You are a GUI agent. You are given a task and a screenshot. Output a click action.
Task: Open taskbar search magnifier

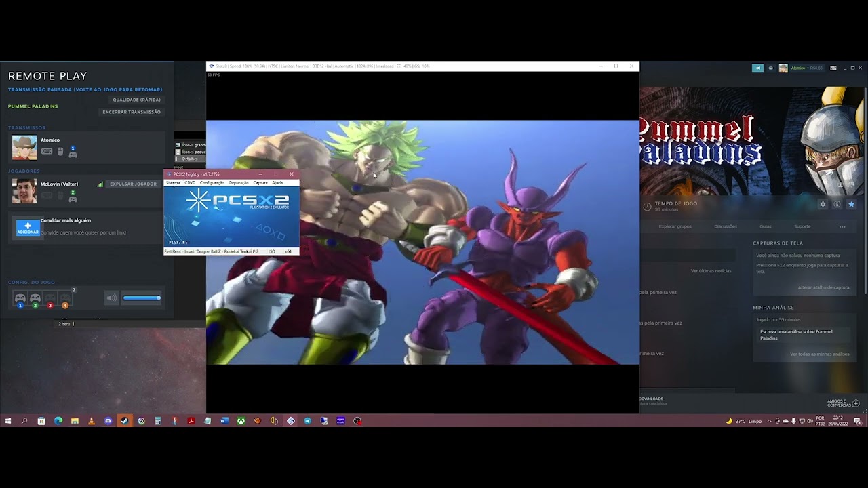tap(24, 421)
